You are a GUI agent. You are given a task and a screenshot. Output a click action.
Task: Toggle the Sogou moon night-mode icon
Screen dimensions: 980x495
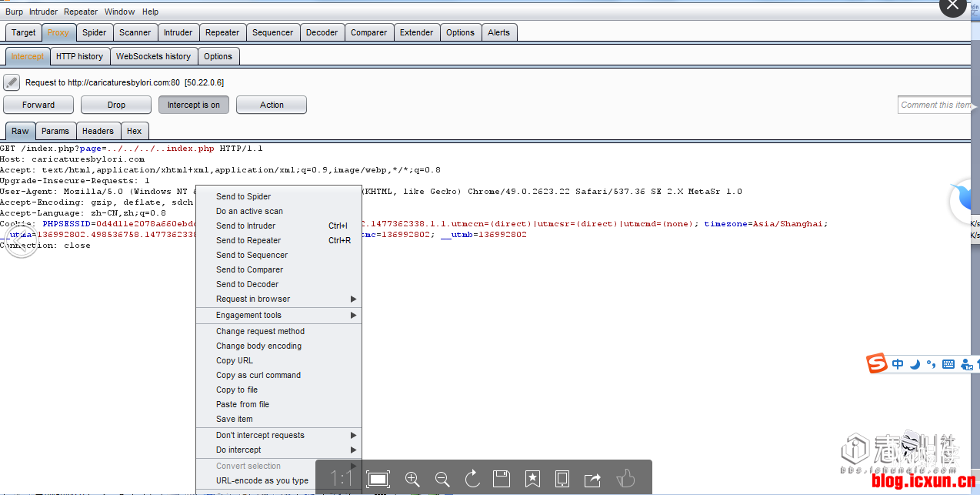click(x=915, y=364)
